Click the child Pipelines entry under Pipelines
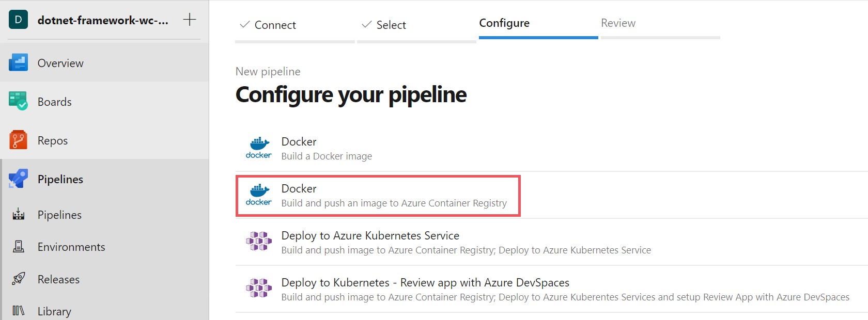This screenshot has width=868, height=320. (x=59, y=214)
